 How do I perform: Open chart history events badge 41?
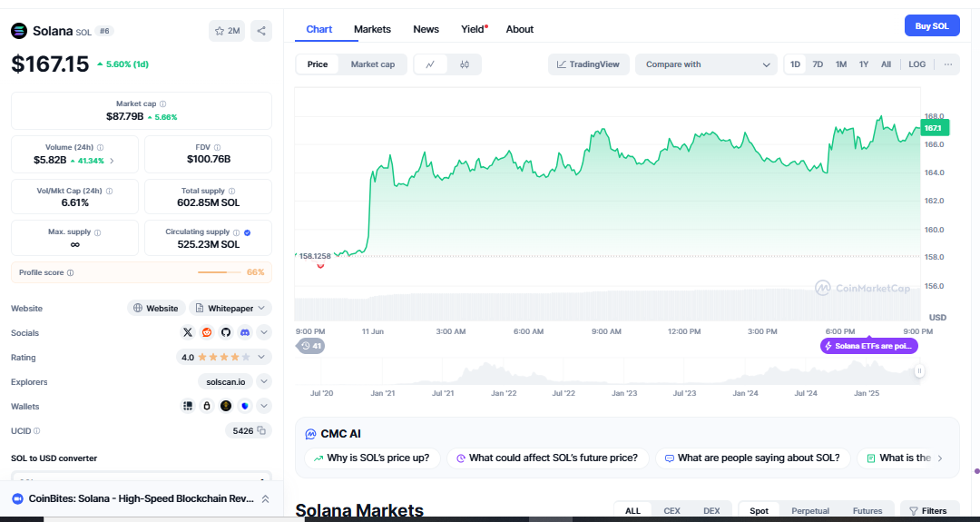(x=310, y=346)
